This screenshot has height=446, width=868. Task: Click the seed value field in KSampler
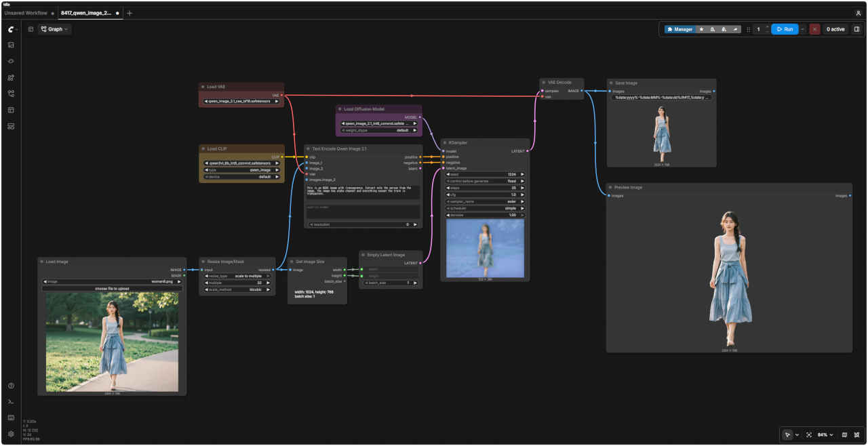tap(485, 174)
